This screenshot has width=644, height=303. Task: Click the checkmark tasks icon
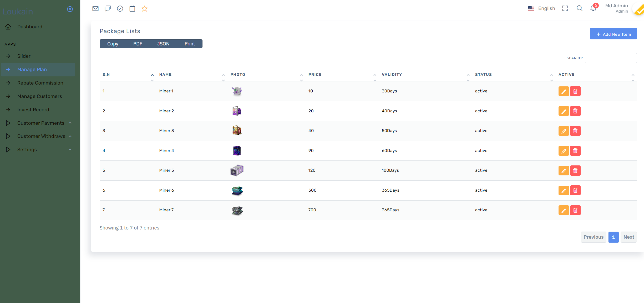(x=120, y=9)
